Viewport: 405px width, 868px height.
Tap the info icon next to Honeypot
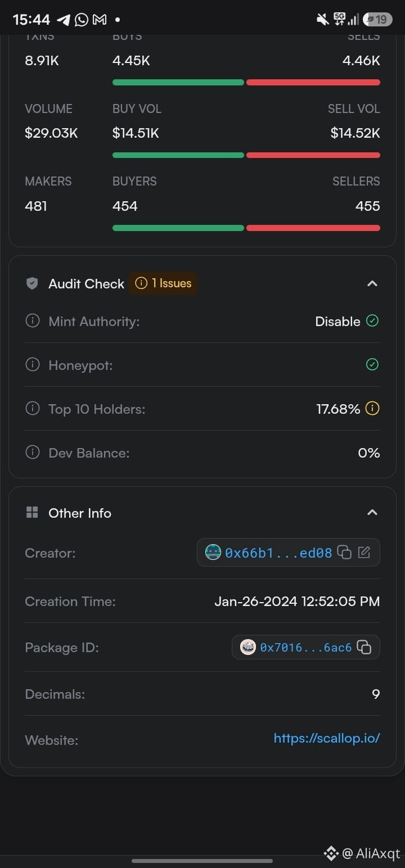33,365
